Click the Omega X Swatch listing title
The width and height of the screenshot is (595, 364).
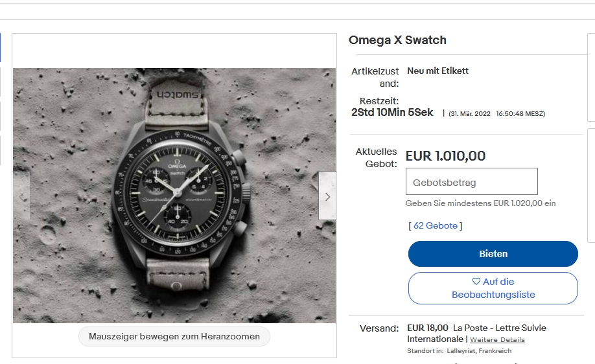coord(397,40)
